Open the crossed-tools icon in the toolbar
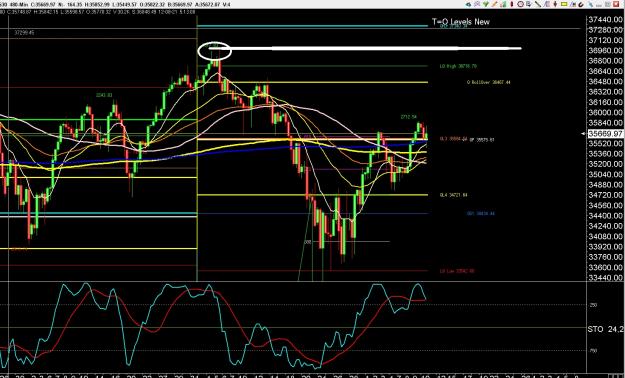The image size is (625, 378). pyautogui.click(x=477, y=4)
